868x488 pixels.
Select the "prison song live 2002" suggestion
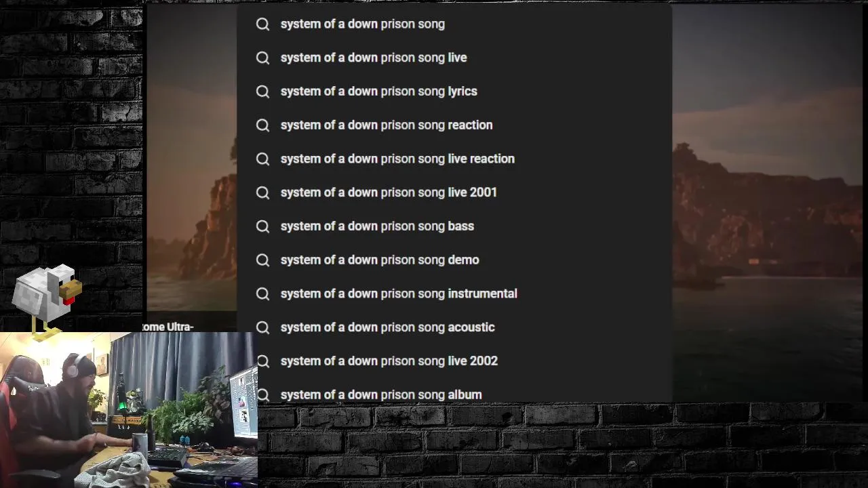pos(454,361)
